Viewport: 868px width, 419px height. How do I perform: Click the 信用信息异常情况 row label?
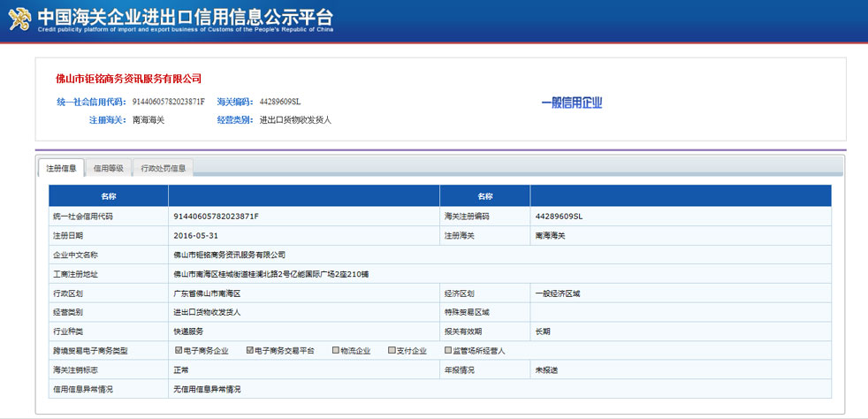[x=83, y=389]
